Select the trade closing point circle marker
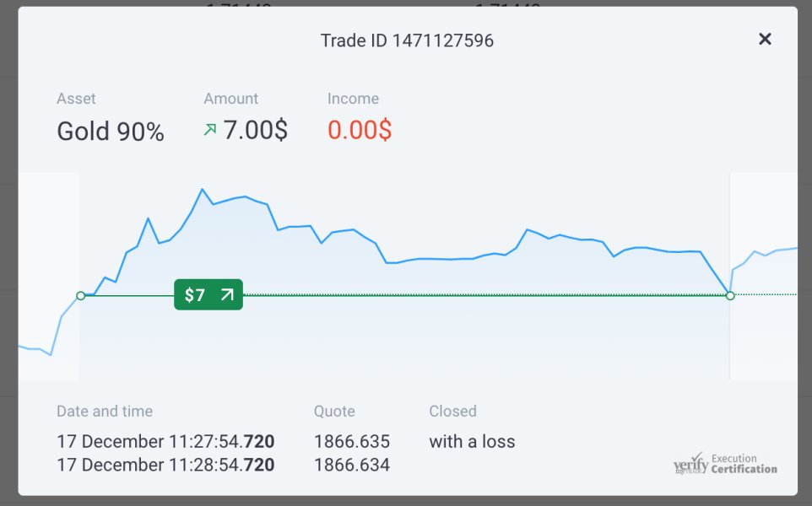812x506 pixels. tap(730, 295)
